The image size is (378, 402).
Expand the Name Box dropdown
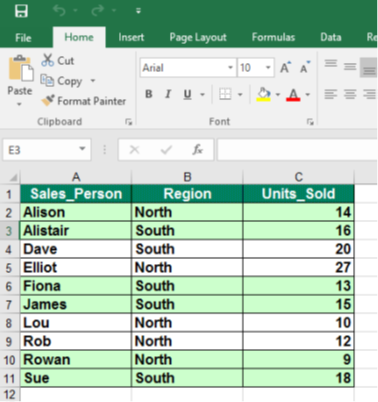(82, 149)
